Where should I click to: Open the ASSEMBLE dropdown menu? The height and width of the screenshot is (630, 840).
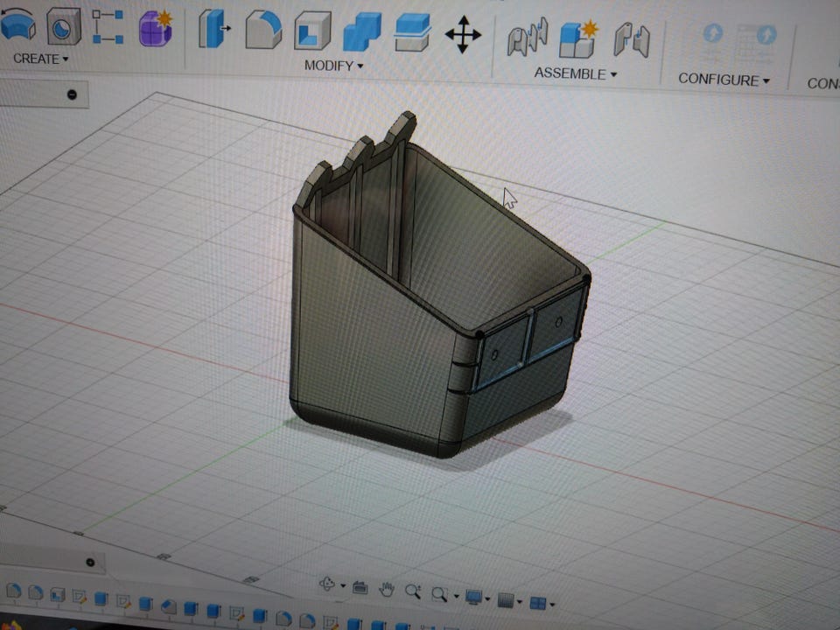(575, 73)
